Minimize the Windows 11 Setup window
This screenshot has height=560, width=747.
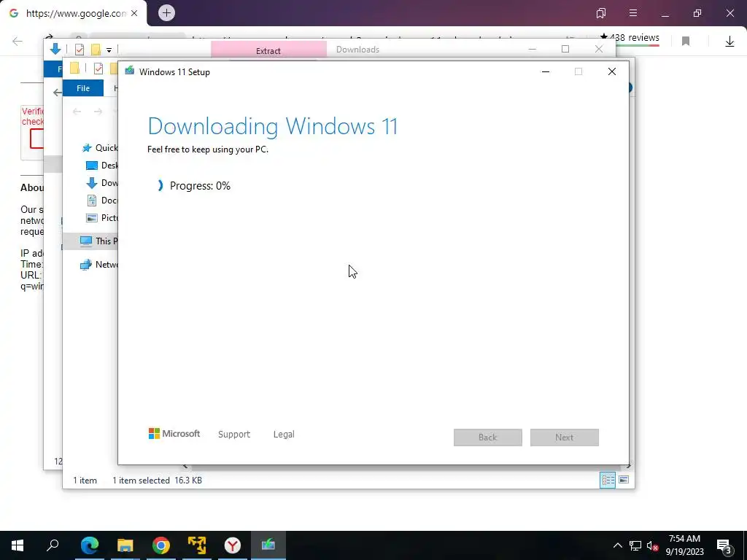pyautogui.click(x=546, y=71)
